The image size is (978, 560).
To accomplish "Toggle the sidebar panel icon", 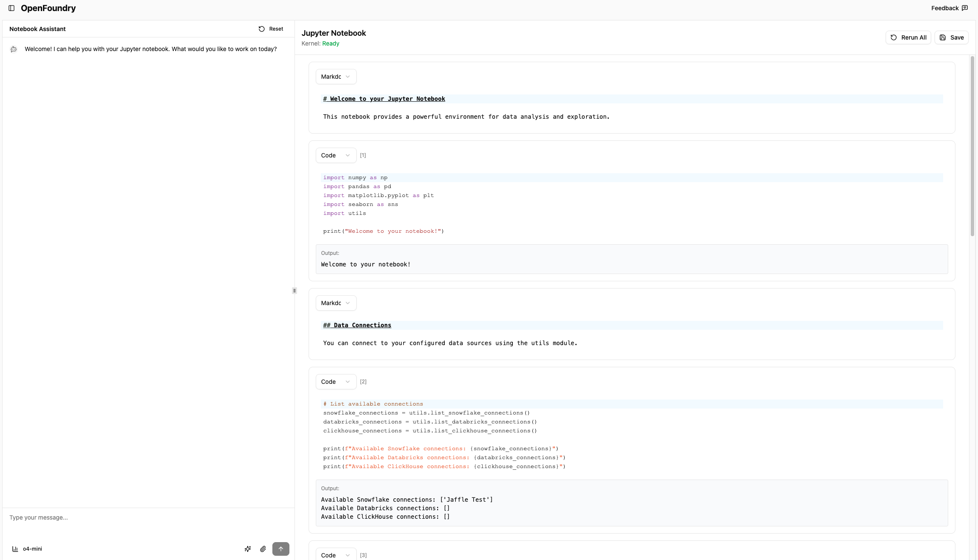I will coord(11,8).
